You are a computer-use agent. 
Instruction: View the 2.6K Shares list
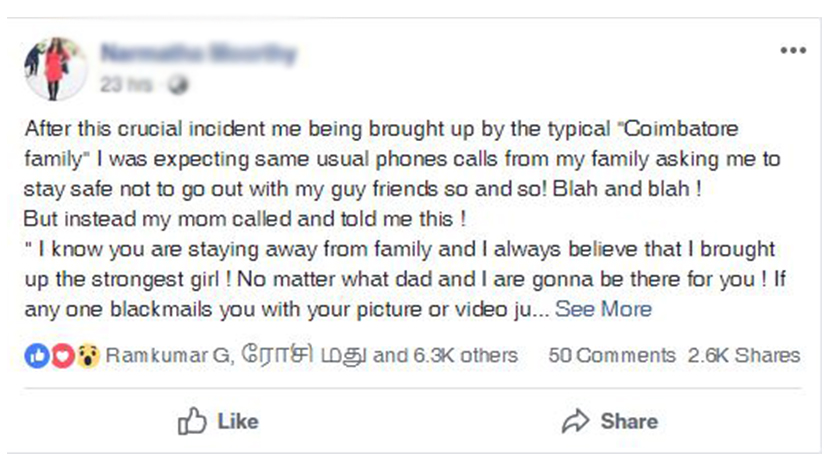coord(744,355)
